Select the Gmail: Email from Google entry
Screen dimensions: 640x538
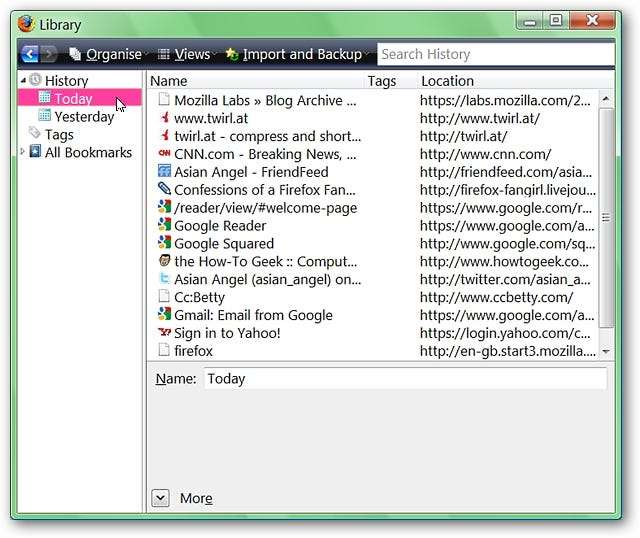[x=253, y=316]
